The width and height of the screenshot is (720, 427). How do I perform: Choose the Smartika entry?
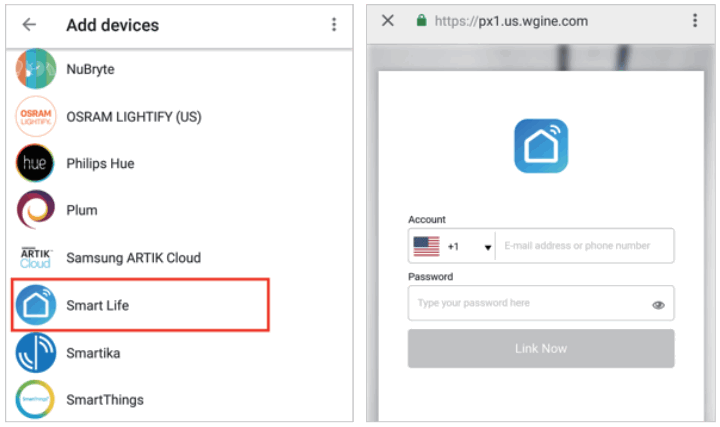179,353
